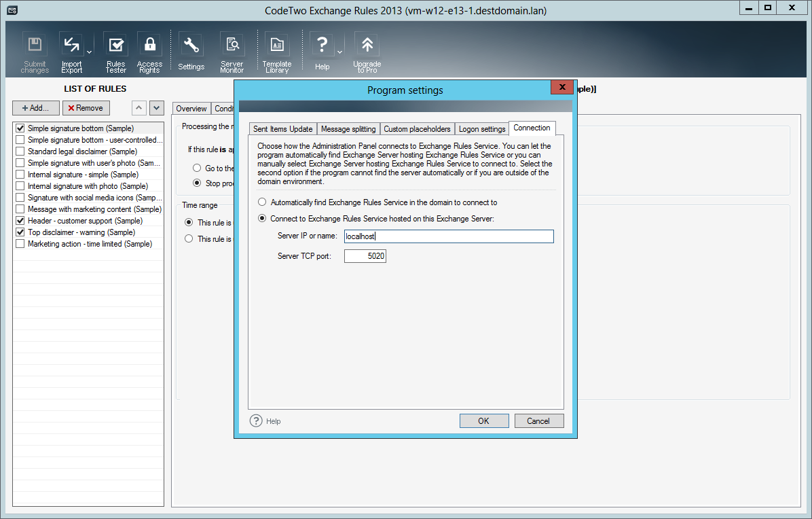
Task: Select second 'This rule is' time range option
Action: pos(189,238)
